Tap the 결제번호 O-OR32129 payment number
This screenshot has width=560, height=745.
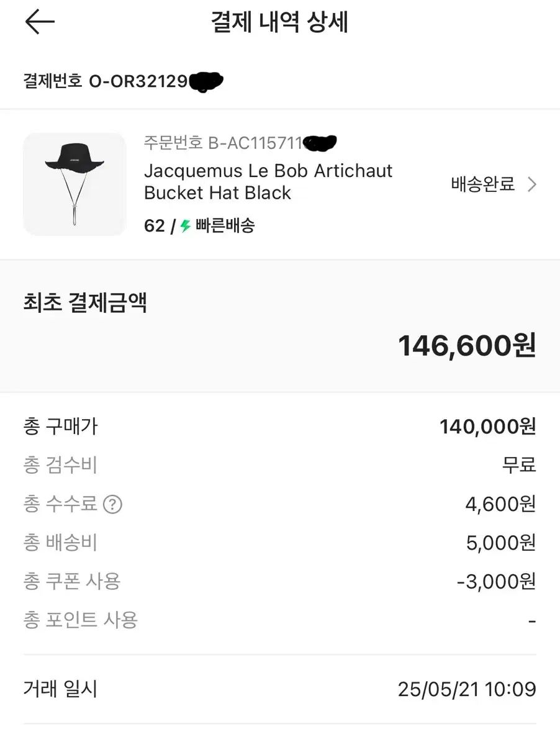coord(123,81)
